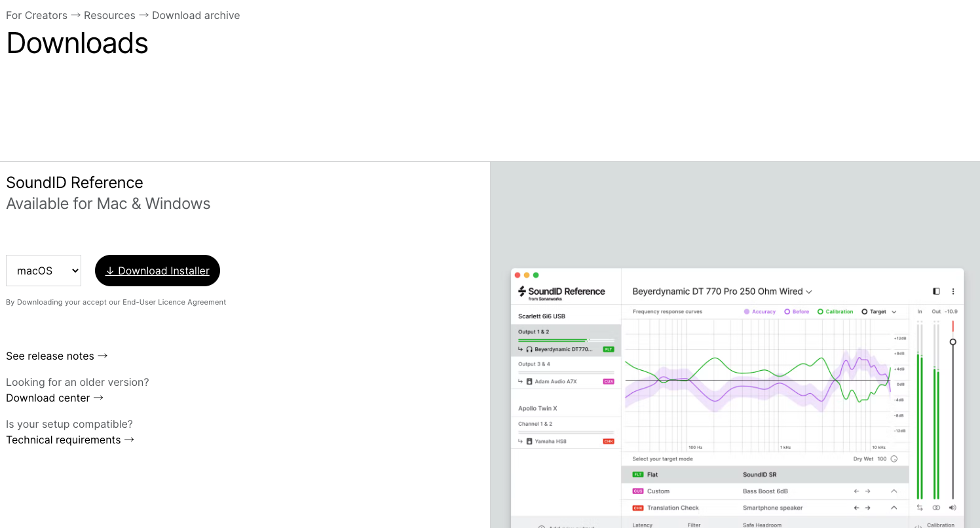Collapse the Translation Check row chevron

[894, 508]
